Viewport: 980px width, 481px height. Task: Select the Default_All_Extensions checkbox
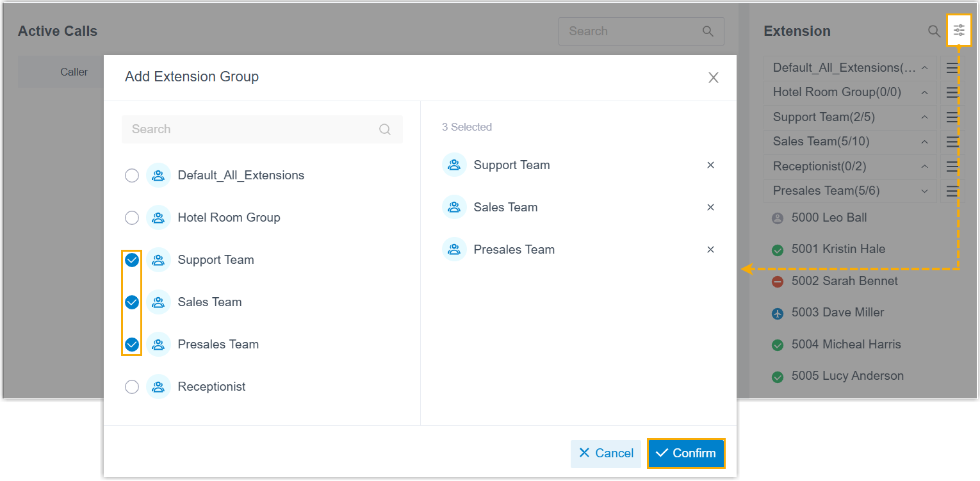click(132, 175)
